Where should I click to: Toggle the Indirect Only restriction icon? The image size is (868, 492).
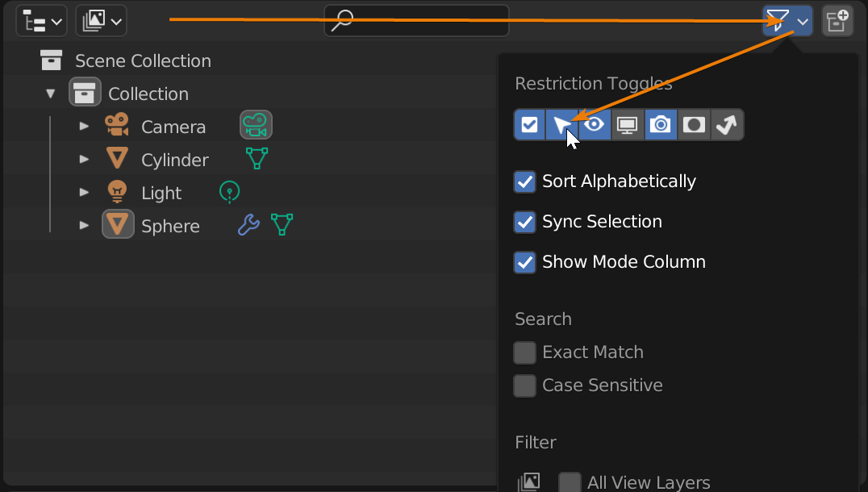point(727,125)
